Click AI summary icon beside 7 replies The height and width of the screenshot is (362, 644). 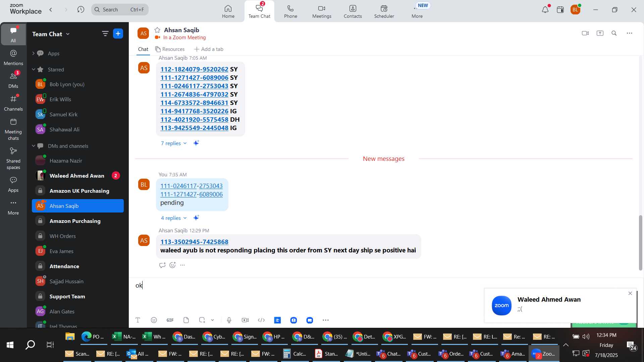[196, 143]
